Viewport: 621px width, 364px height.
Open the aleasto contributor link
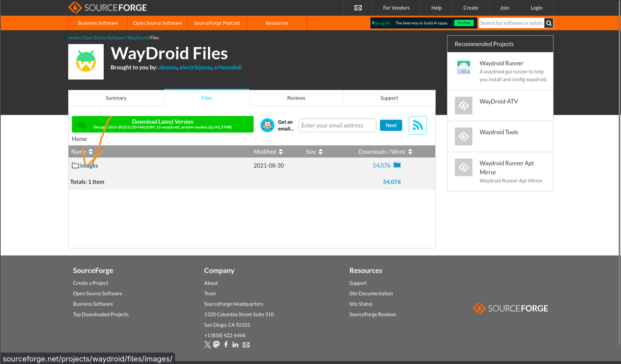167,67
